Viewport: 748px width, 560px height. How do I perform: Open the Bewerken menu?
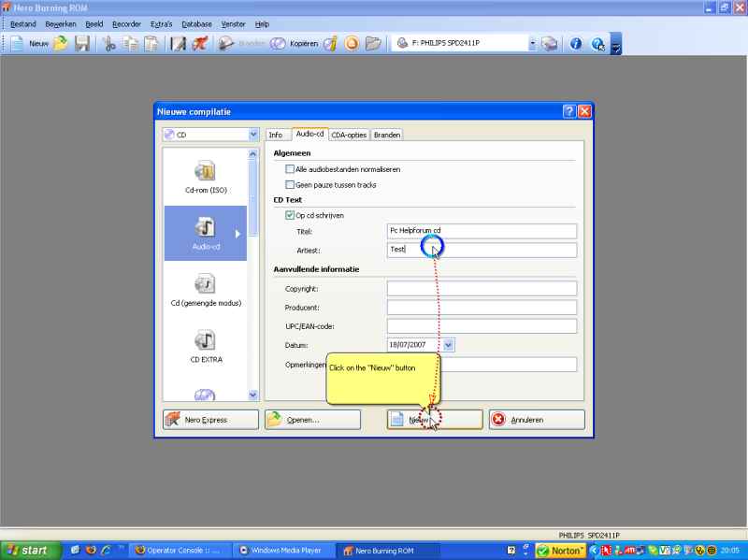pos(61,24)
